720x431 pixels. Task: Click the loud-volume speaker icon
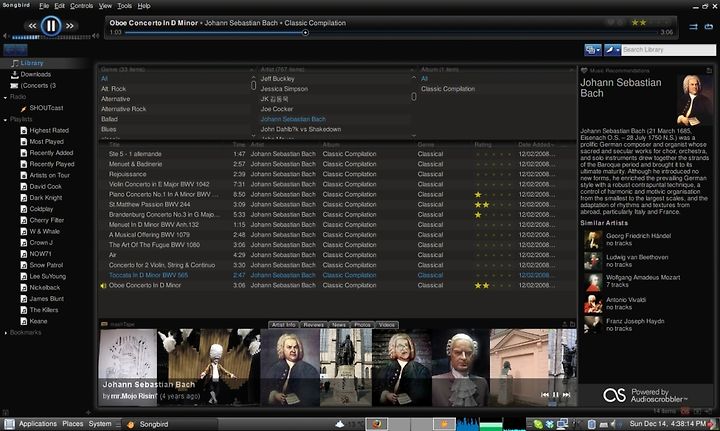(x=96, y=36)
